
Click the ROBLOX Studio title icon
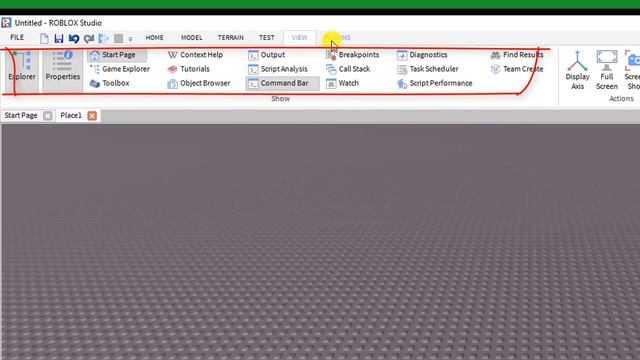point(6,22)
